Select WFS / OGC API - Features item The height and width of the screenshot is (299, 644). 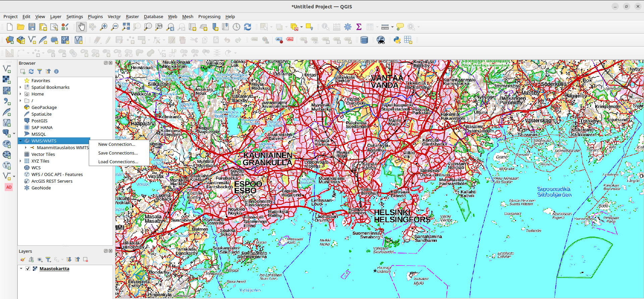[x=57, y=174]
